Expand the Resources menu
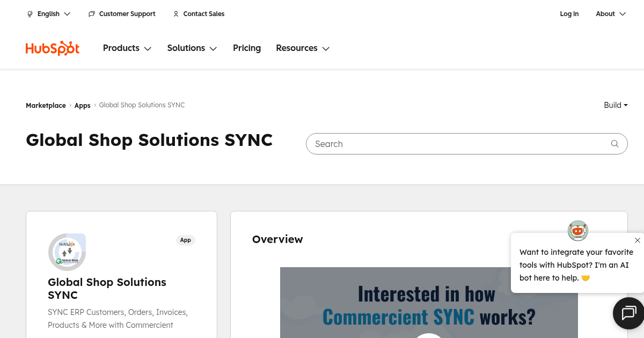Viewport: 644px width, 338px height. pyautogui.click(x=303, y=48)
